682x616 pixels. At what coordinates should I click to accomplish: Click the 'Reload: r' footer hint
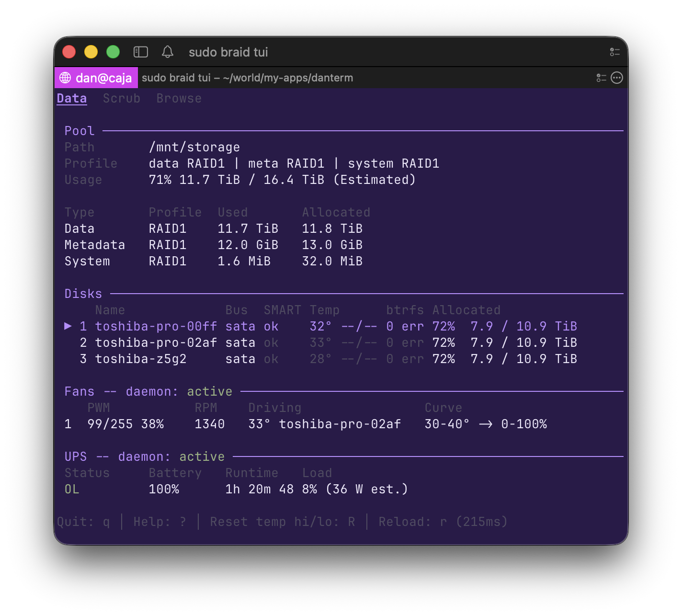[413, 522]
